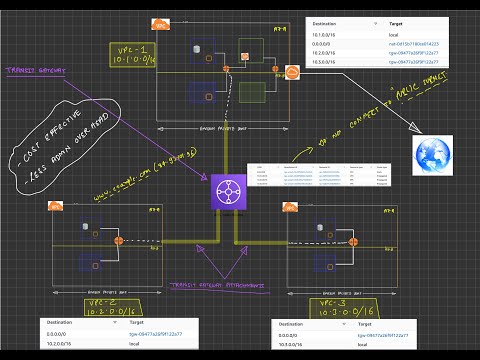Click VPC-1 router icon near Internet Gateway

tap(275, 69)
